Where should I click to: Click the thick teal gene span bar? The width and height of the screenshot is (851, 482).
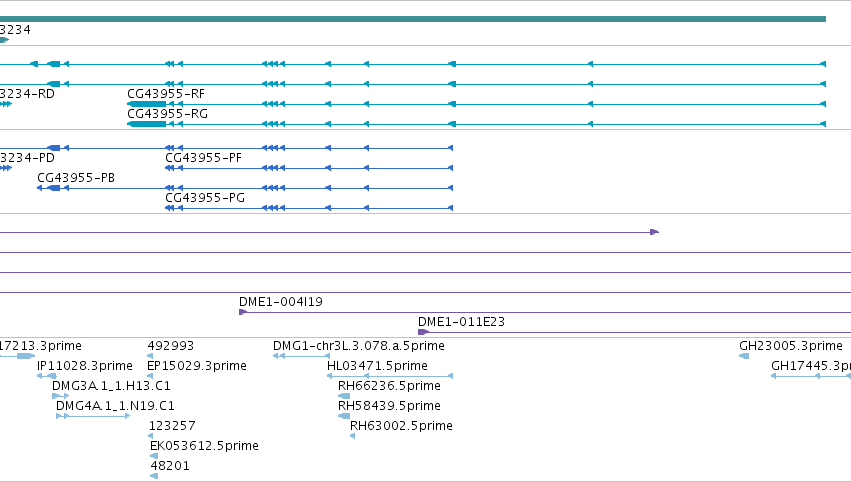click(x=412, y=19)
